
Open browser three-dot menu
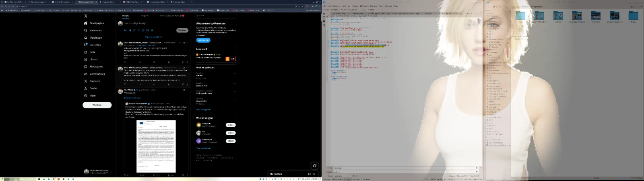320,6
